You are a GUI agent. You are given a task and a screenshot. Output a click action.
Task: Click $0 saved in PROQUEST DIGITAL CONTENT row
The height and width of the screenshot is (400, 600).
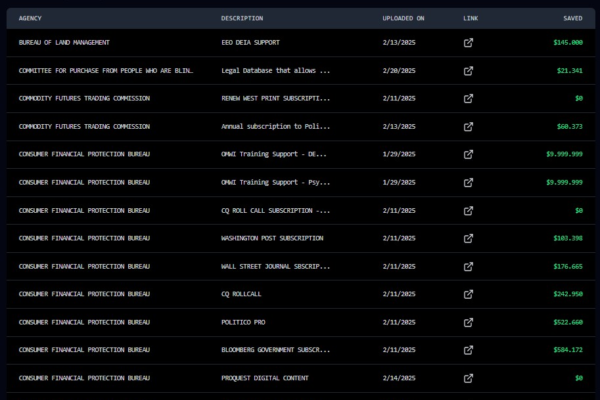coord(579,378)
